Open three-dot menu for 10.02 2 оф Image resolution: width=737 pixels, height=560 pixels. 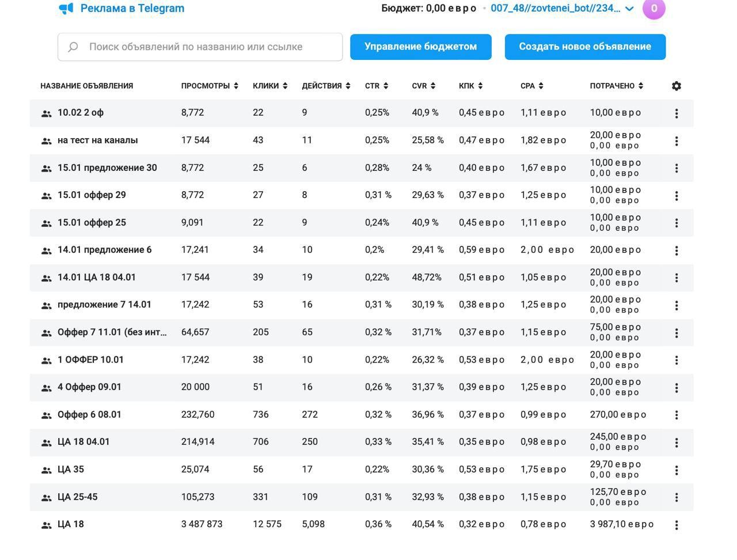tap(677, 113)
